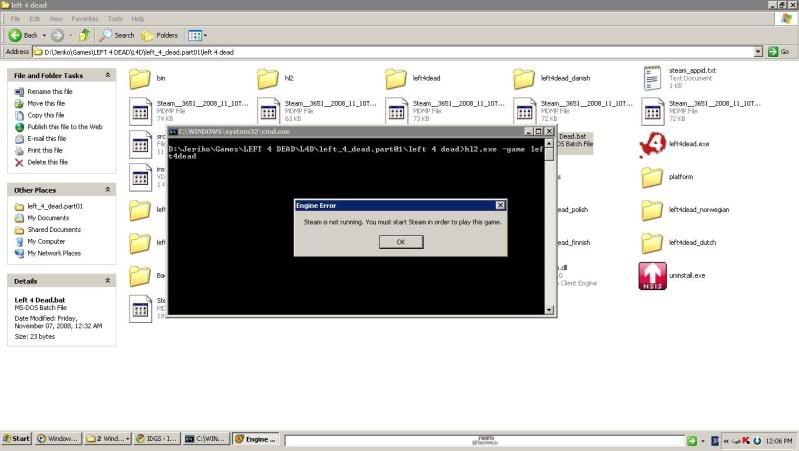The image size is (799, 451).
Task: Collapse File and Folder Tasks panel
Action: coord(108,75)
